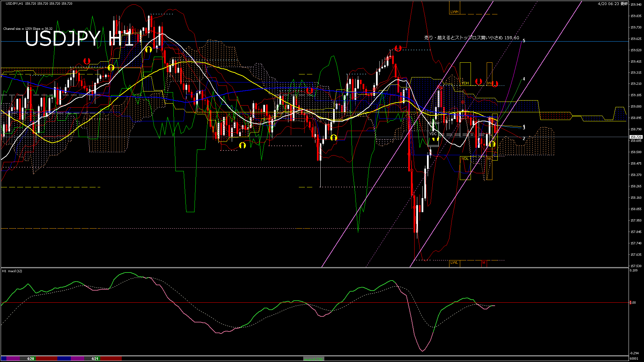
Task: Click the LWL last-week-low label box
Action: [x=454, y=262]
